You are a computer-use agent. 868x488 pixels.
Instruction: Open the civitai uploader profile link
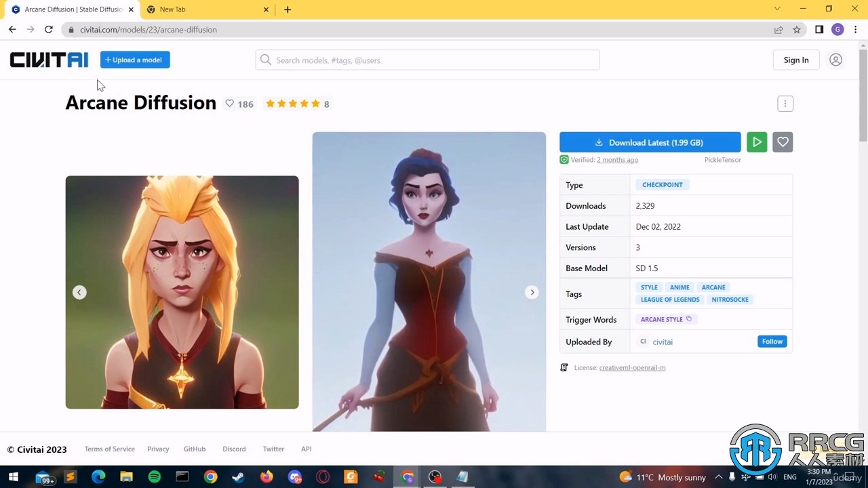click(663, 342)
